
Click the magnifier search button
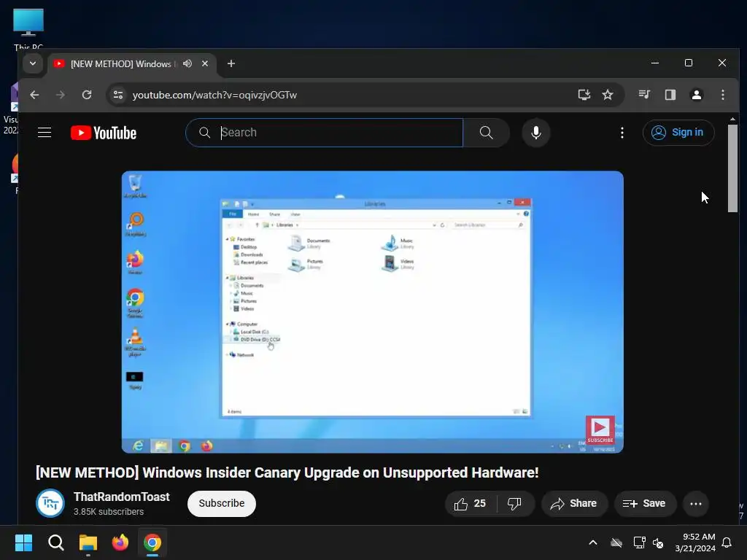(x=486, y=133)
